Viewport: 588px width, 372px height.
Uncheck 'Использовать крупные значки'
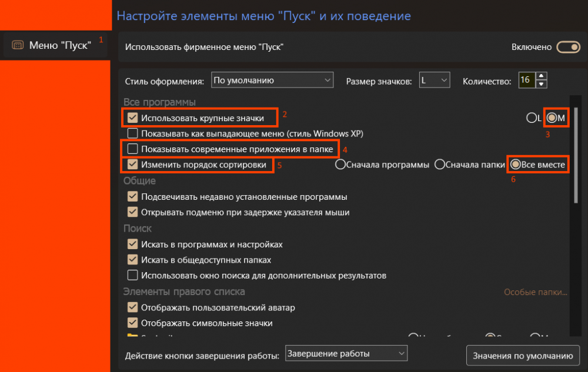coord(132,117)
